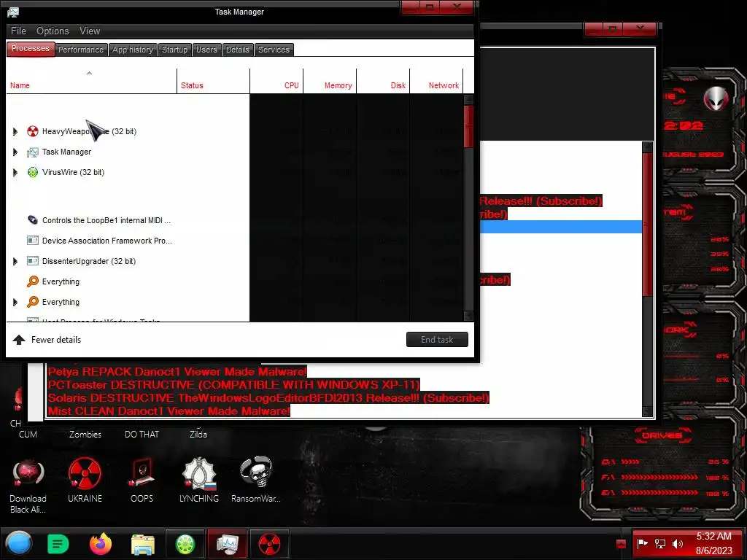Select the blue highlighted row in background window
This screenshot has height=560, width=747.
561,227
